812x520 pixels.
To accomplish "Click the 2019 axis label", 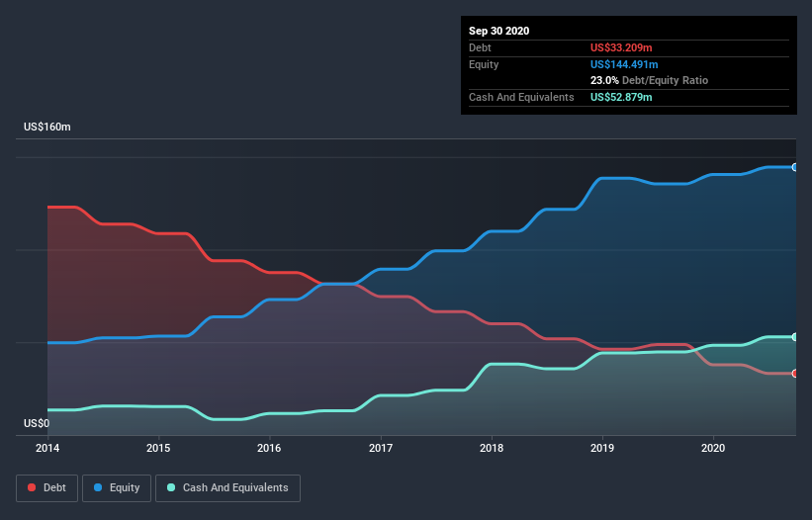I will pos(602,448).
